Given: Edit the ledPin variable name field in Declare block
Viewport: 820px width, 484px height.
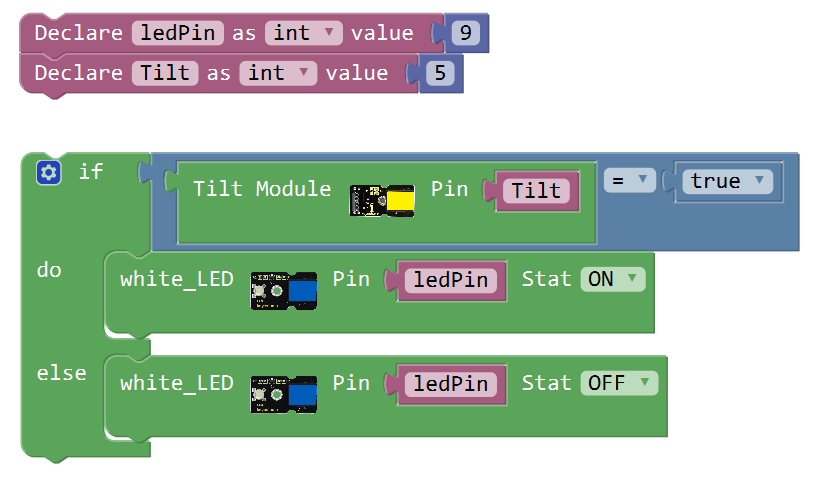Looking at the screenshot, I should [178, 33].
